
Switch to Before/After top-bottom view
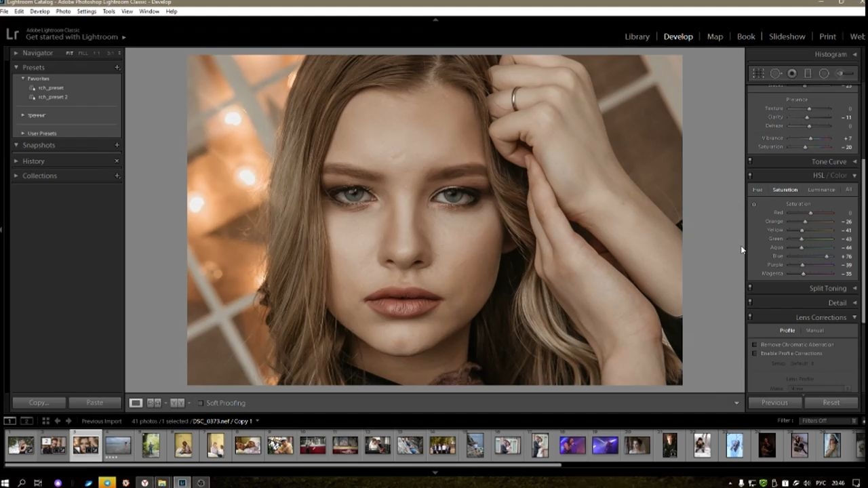click(x=177, y=403)
